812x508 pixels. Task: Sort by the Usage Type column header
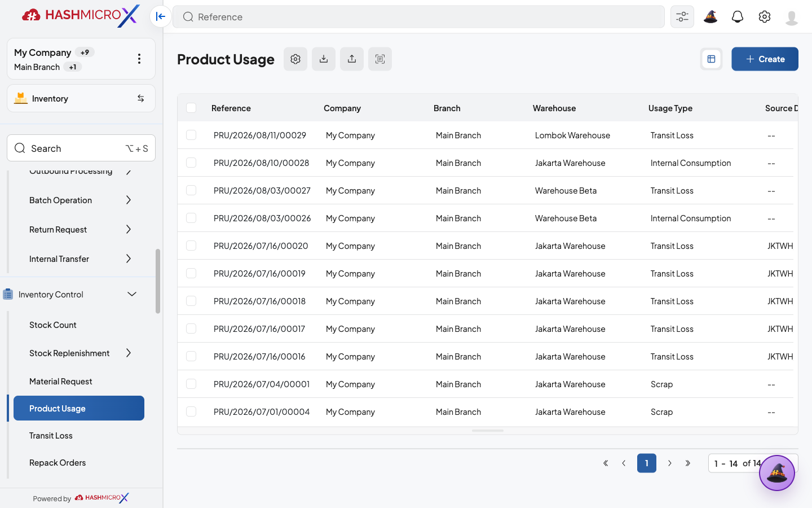pos(670,108)
